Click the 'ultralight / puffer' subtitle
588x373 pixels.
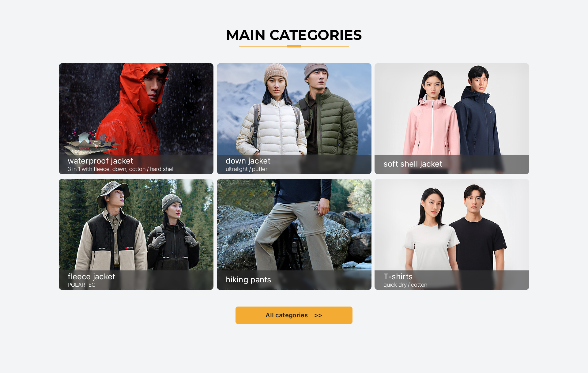coord(247,169)
